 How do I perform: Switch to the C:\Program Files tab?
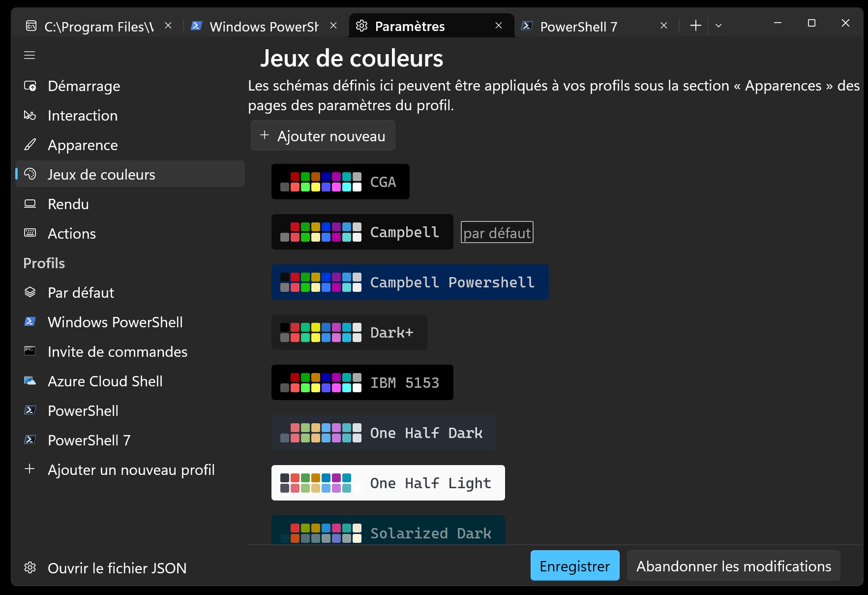(x=99, y=26)
